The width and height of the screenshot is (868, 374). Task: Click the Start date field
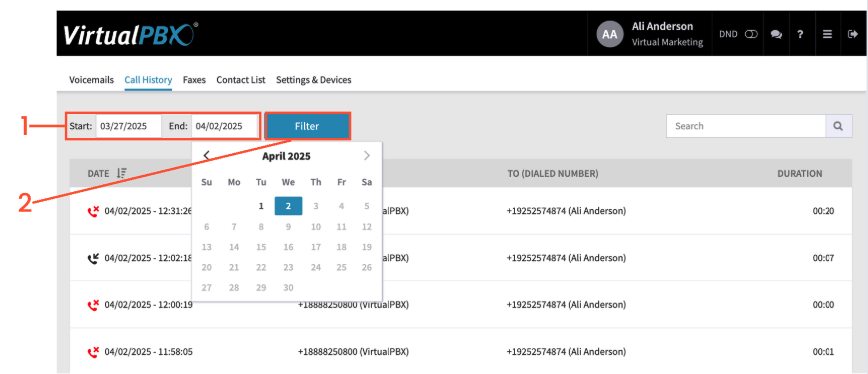[128, 126]
